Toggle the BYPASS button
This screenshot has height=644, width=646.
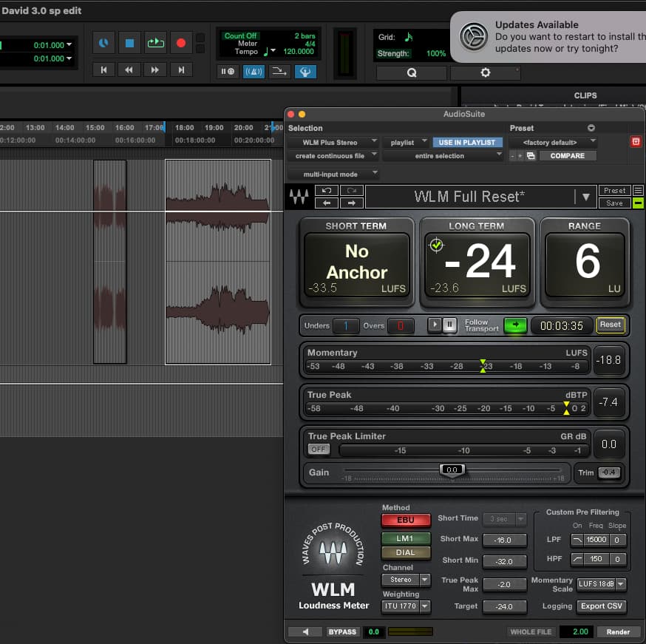pos(342,631)
